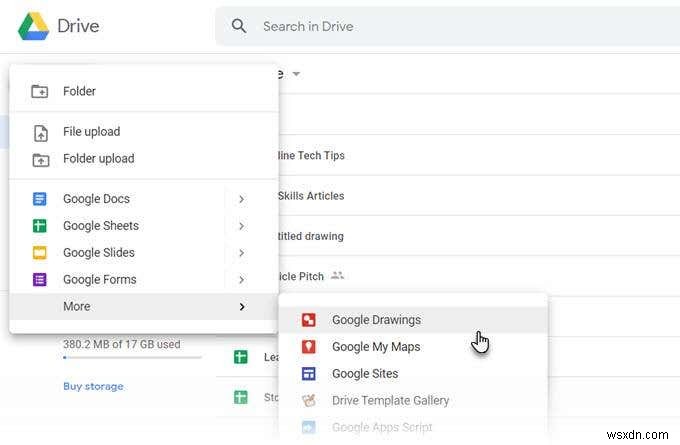Screen dimensions: 680x445
Task: Select Google Sites in submenu
Action: pyautogui.click(x=413, y=374)
